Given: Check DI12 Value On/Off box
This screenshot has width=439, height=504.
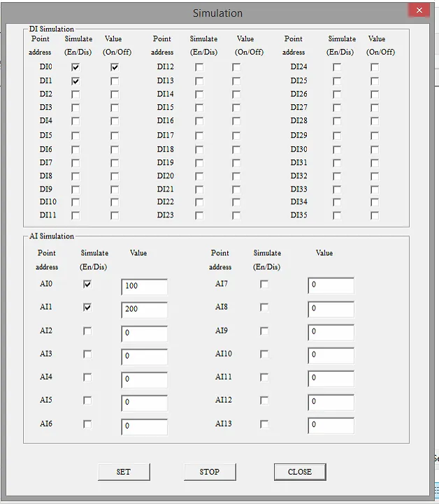Looking at the screenshot, I should tap(236, 67).
